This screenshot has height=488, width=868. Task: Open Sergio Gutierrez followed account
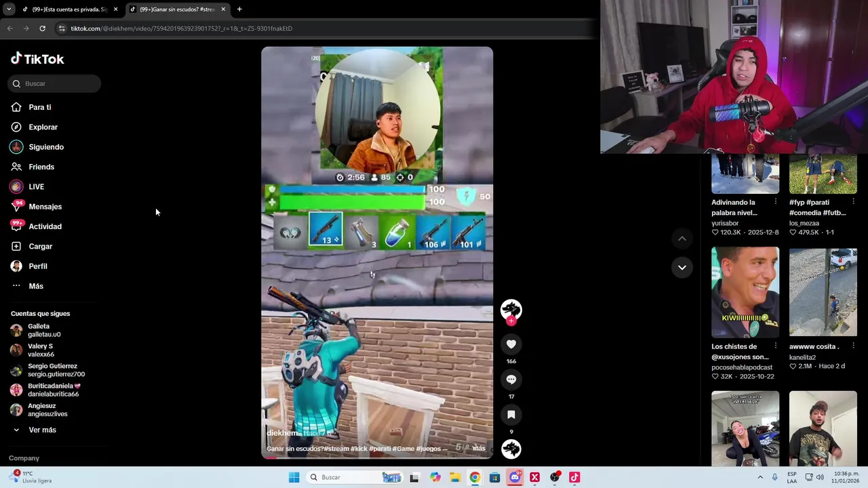[x=47, y=370]
